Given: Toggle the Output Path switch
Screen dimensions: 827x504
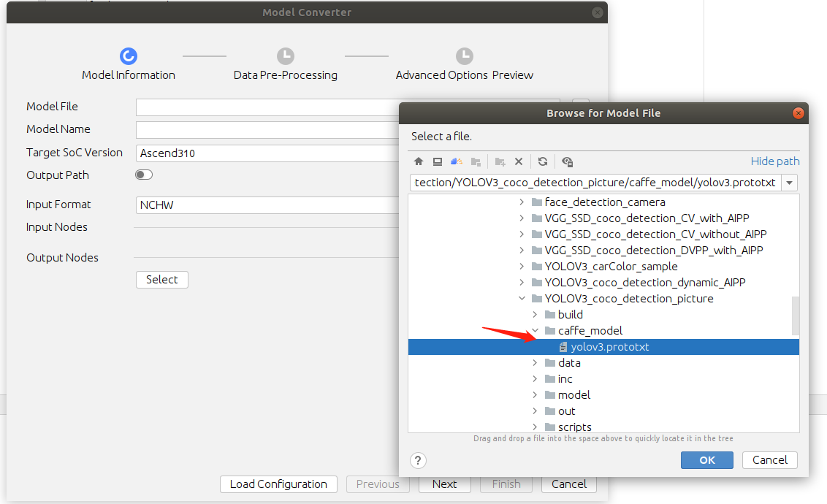Looking at the screenshot, I should 143,175.
